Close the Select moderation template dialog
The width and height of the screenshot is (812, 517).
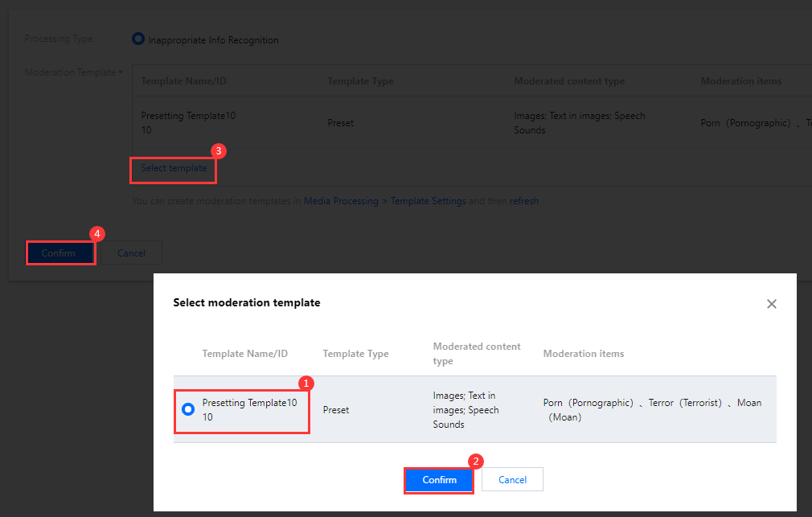click(x=771, y=304)
